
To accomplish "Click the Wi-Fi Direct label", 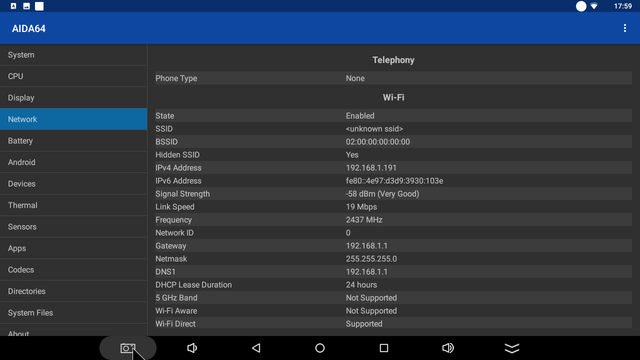I will click(176, 324).
